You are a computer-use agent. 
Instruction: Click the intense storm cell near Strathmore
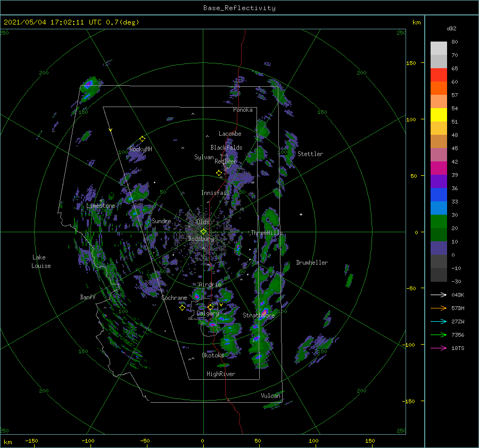(x=264, y=313)
